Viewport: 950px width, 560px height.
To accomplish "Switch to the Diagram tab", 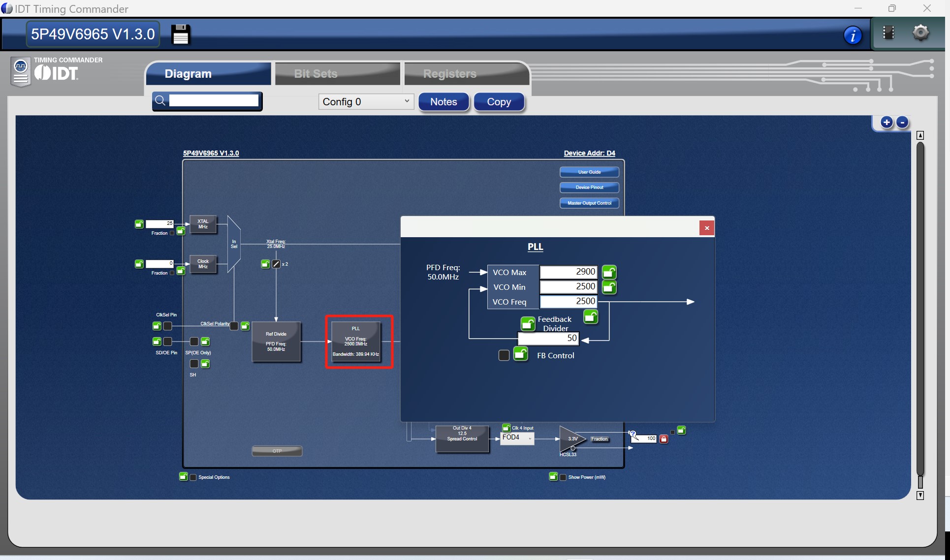I will (x=208, y=74).
